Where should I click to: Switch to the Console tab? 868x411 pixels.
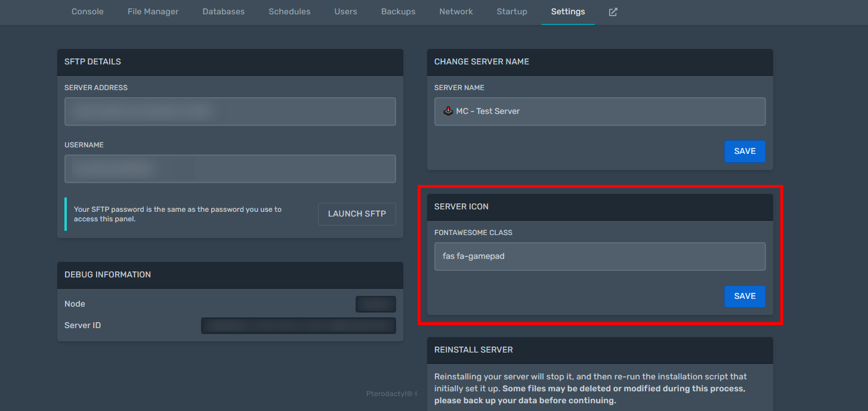(x=87, y=11)
